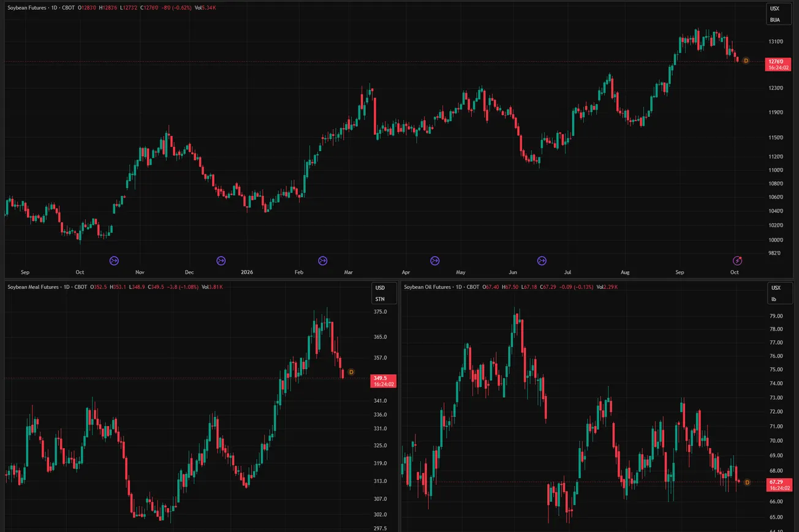The height and width of the screenshot is (532, 799).
Task: Click the 79.00 price axis label
Action: 776,316
